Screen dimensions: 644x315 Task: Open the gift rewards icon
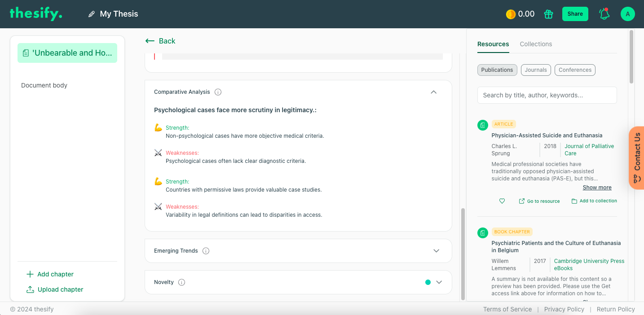pos(548,14)
